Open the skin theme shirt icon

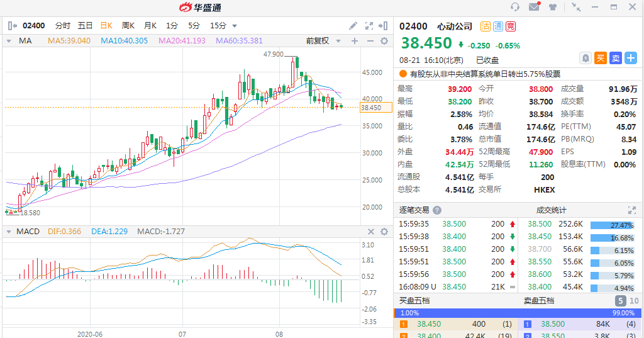[553, 7]
